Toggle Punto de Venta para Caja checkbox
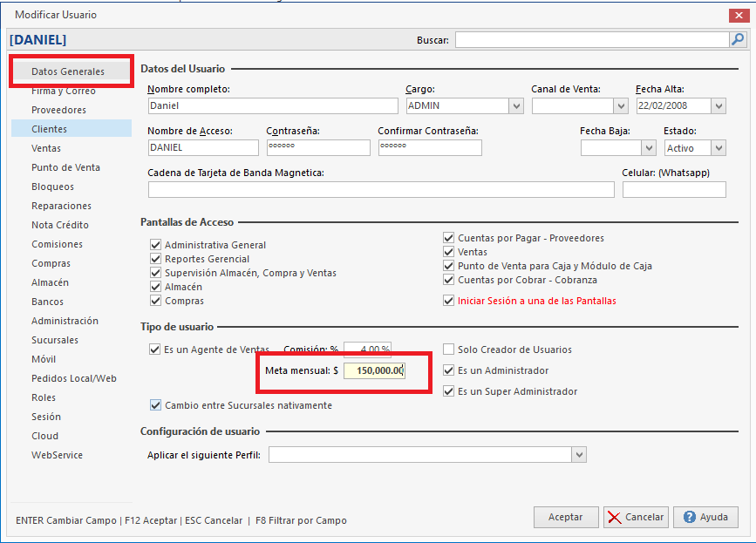The width and height of the screenshot is (756, 543). (x=448, y=266)
